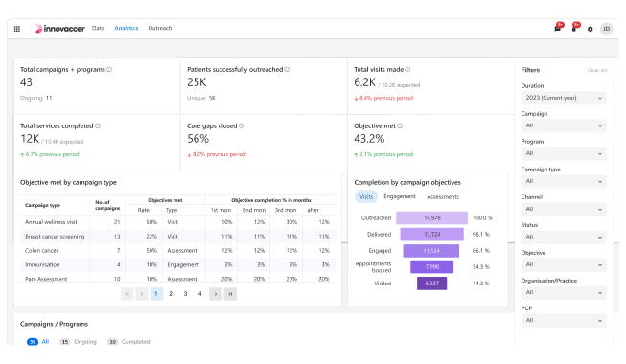Show info for Total campaigns + programs

pos(109,69)
